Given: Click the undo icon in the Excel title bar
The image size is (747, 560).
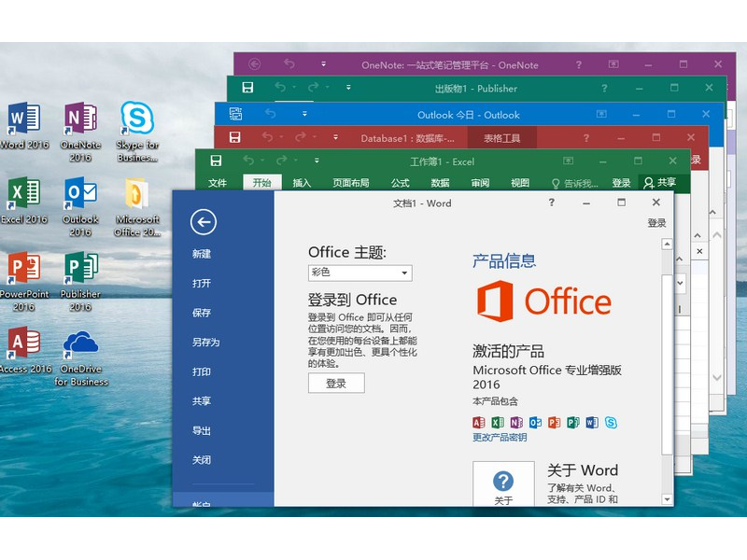Looking at the screenshot, I should (248, 161).
